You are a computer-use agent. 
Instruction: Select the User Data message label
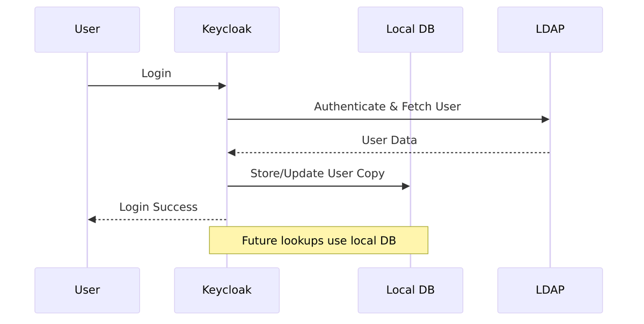coord(389,141)
